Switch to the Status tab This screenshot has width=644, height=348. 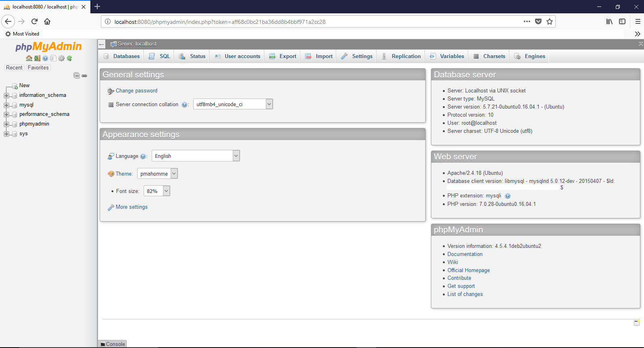pos(192,57)
